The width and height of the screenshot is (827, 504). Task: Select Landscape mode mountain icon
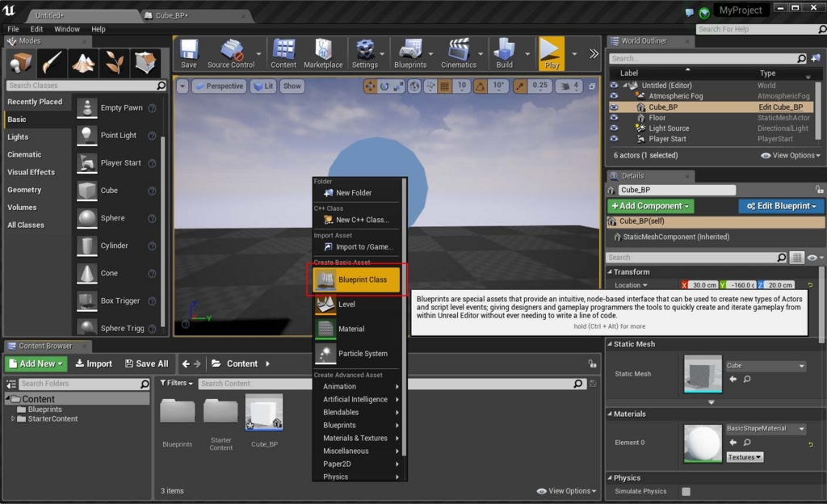(83, 63)
